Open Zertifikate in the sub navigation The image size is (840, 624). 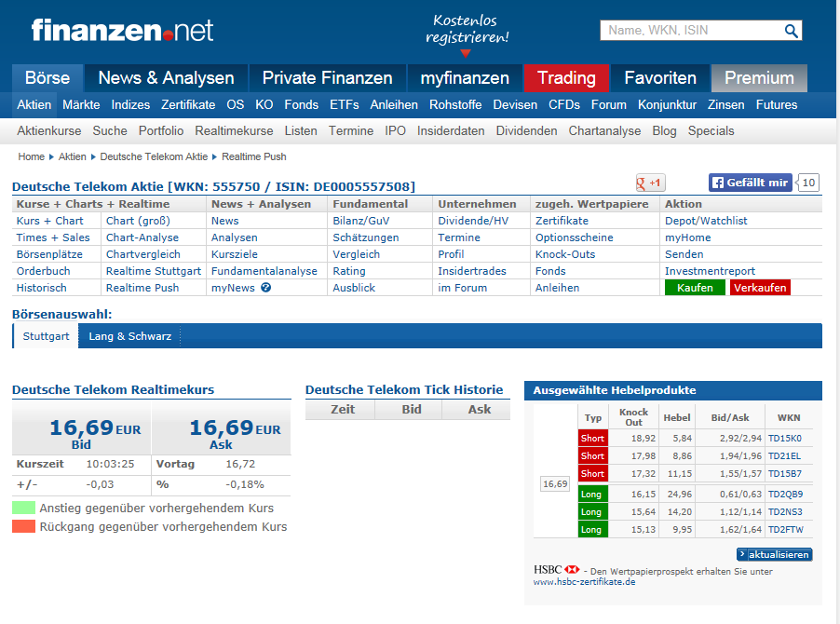[188, 105]
